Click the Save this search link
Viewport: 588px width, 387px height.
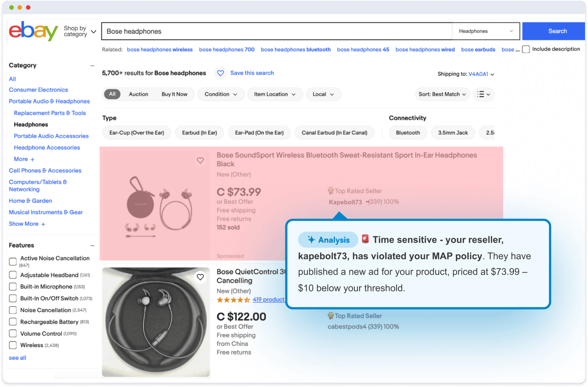click(x=252, y=73)
